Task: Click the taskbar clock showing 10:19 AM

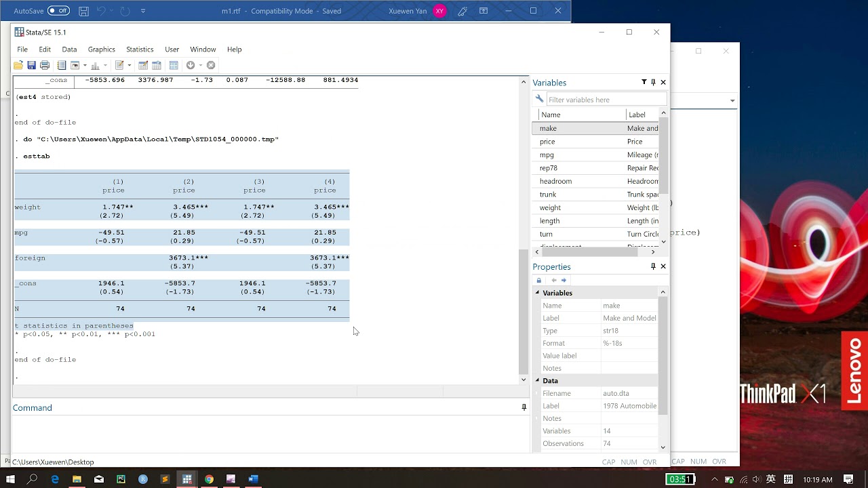Action: (817, 480)
